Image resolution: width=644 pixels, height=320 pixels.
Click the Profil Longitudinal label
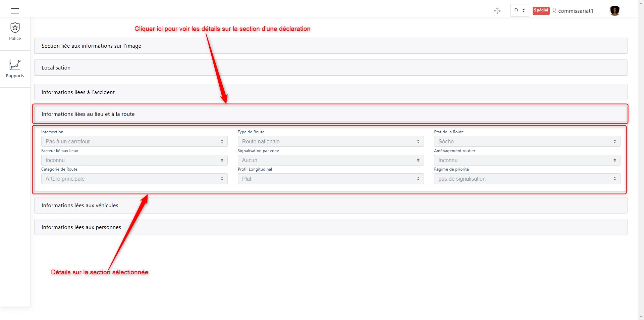tap(255, 169)
